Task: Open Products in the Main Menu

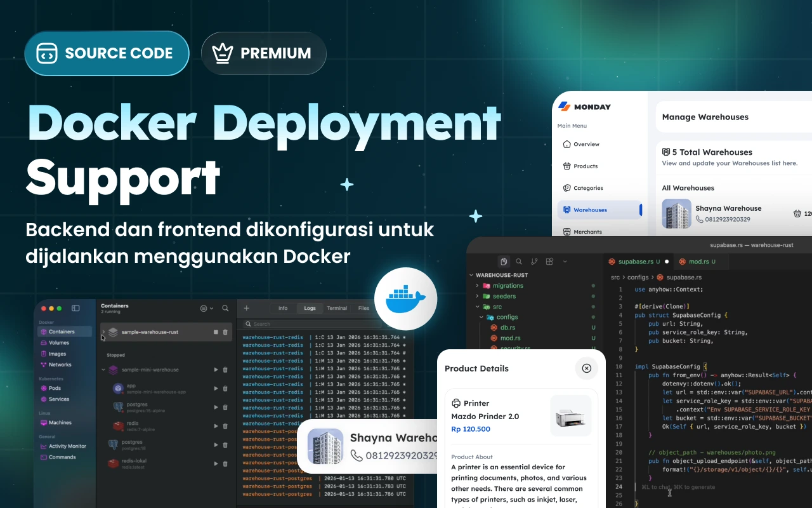Action: pos(585,166)
